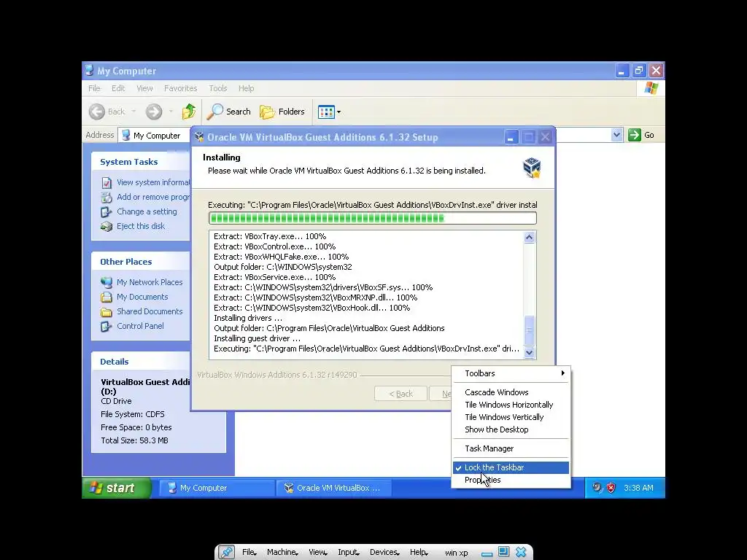747x560 pixels.
Task: Click Add or remove programs link
Action: tap(153, 197)
